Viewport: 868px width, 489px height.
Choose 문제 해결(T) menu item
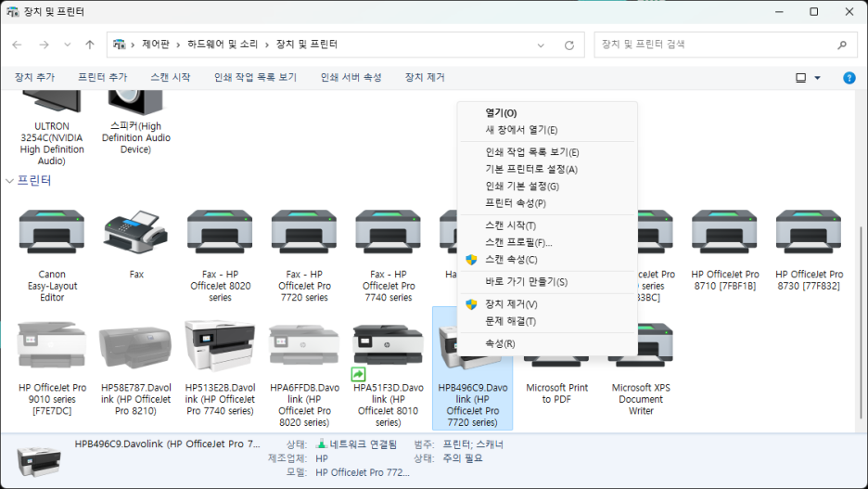tap(548, 321)
